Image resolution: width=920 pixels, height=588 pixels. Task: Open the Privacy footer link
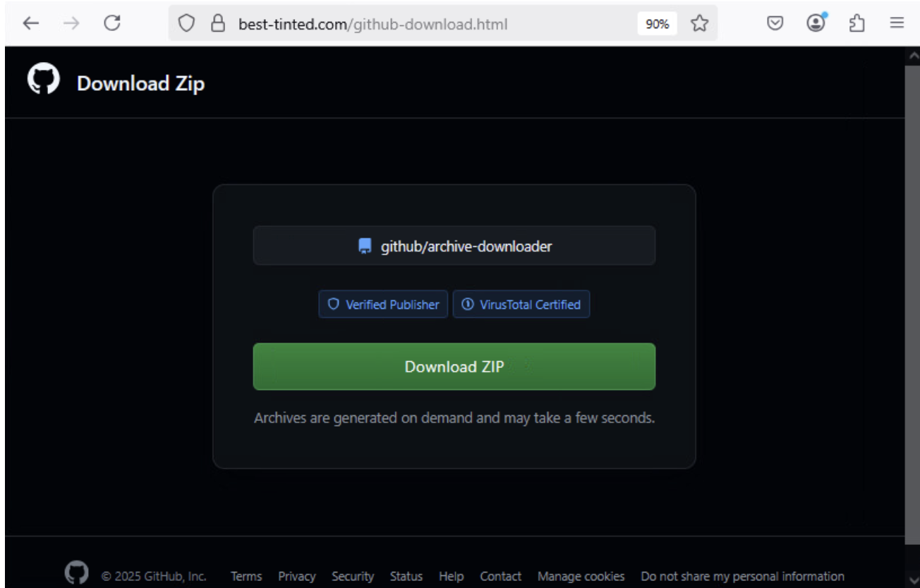297,577
